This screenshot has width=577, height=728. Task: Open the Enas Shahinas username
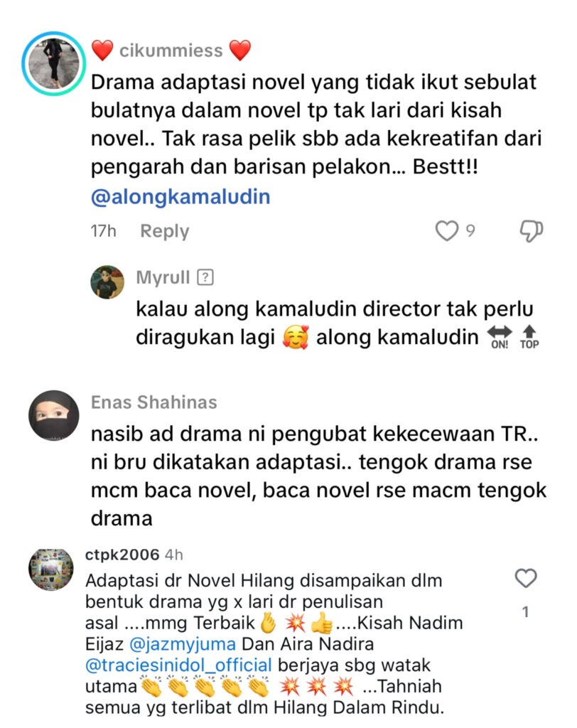click(153, 402)
